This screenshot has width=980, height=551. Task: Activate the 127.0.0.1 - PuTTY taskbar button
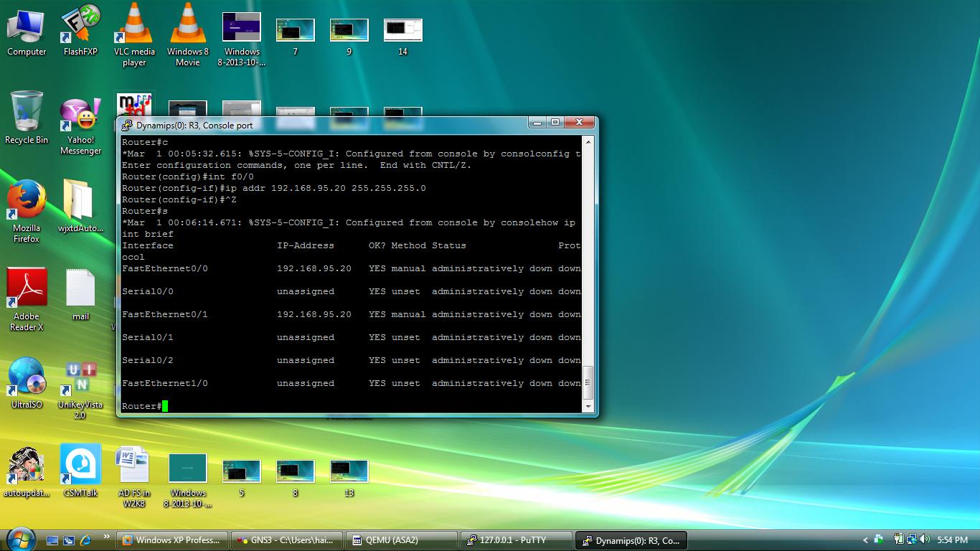pos(515,540)
